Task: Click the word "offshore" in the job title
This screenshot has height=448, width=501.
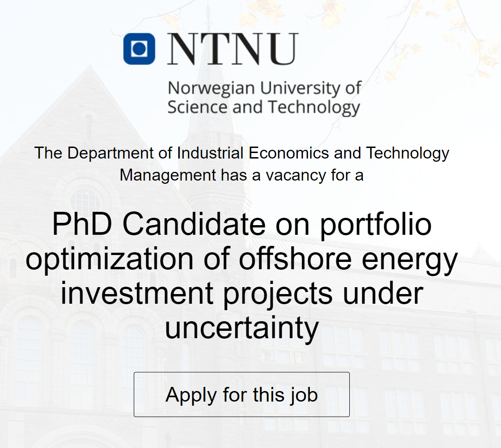Action: [x=296, y=259]
